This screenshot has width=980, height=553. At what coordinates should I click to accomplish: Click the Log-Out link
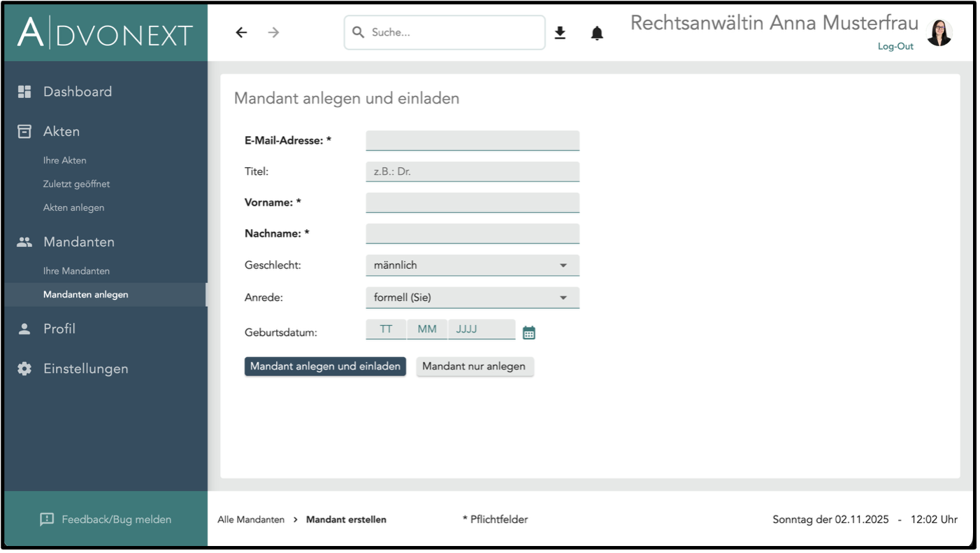pyautogui.click(x=895, y=46)
